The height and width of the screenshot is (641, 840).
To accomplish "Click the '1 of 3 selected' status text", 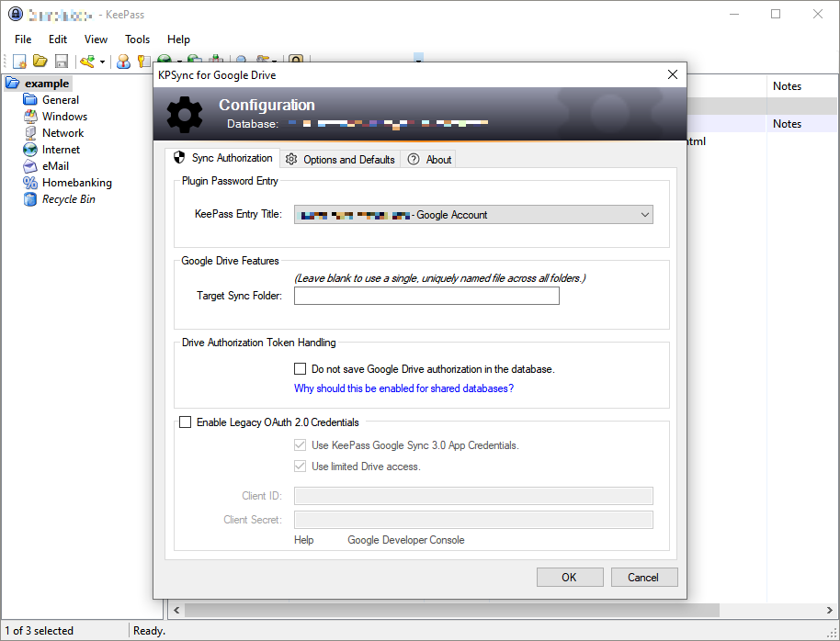I will tap(40, 631).
